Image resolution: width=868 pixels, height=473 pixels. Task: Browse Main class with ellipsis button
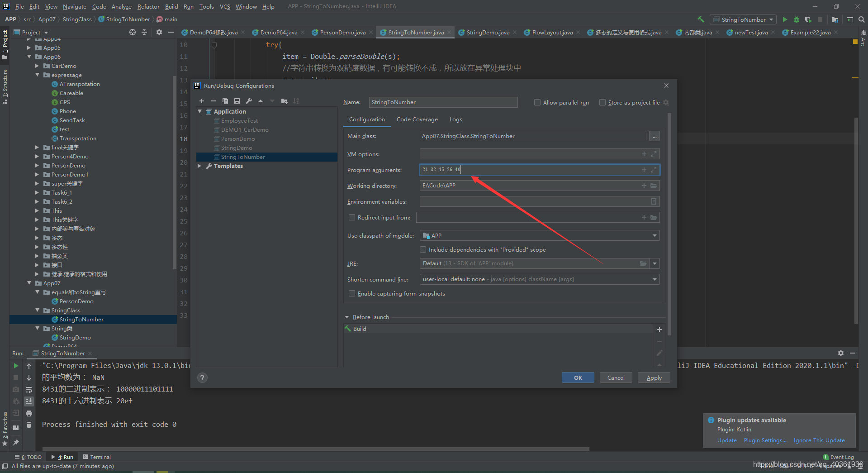click(655, 136)
